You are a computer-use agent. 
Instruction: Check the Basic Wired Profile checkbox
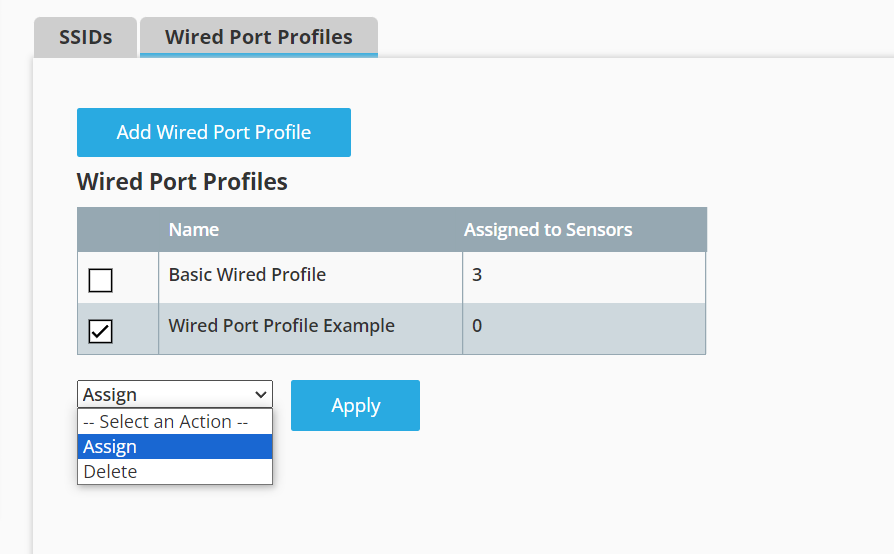pyautogui.click(x=100, y=280)
